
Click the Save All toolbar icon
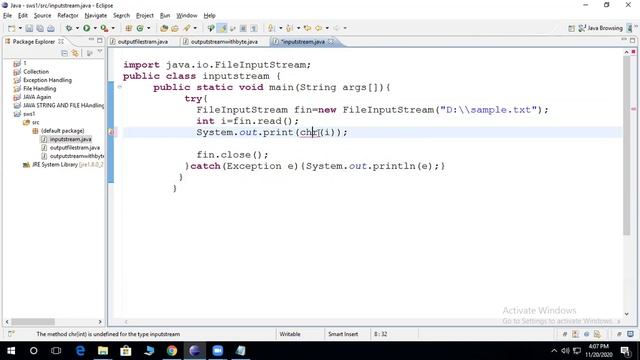[40, 28]
